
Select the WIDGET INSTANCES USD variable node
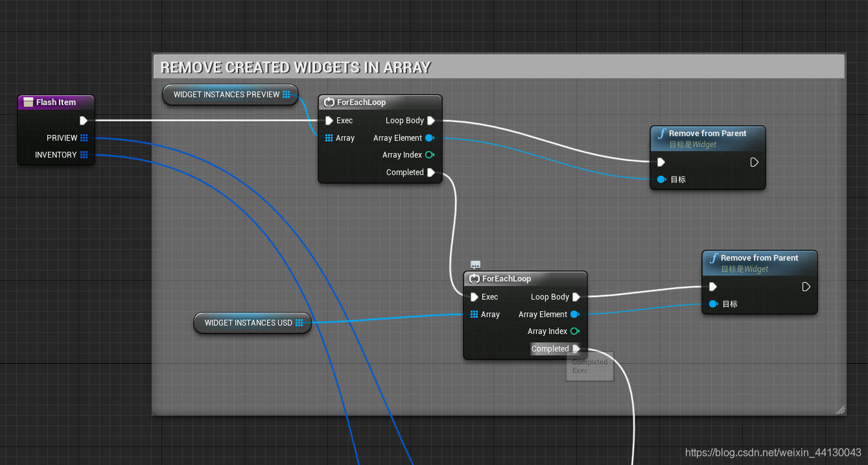tap(252, 322)
